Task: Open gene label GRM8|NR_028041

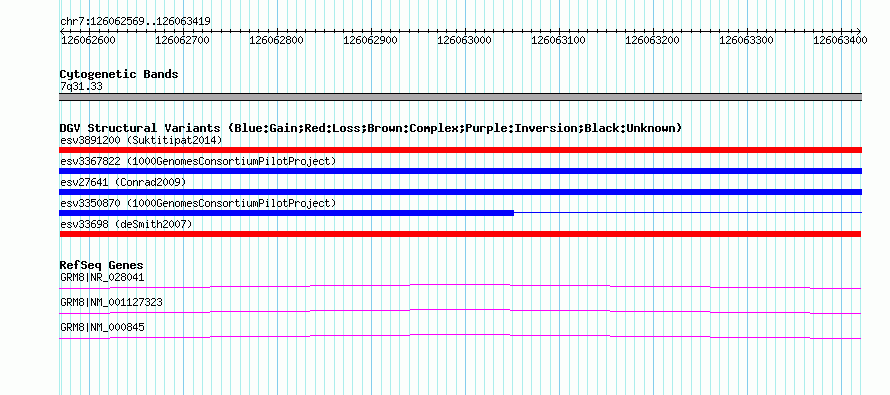Action: [102, 278]
